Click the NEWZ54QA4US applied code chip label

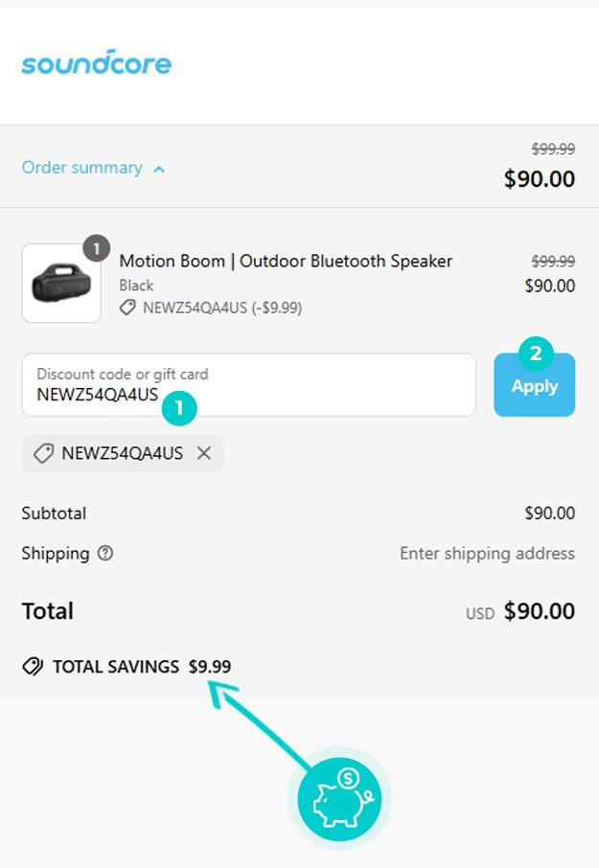point(123,453)
